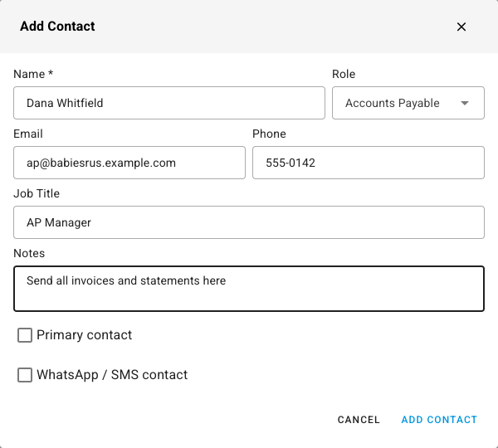
Task: Click the Job Title field with AP Manager
Action: [249, 222]
